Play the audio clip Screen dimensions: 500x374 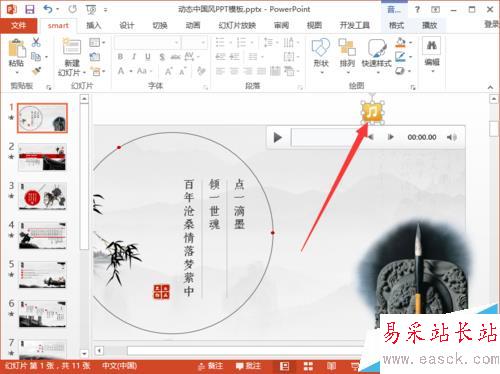[277, 137]
